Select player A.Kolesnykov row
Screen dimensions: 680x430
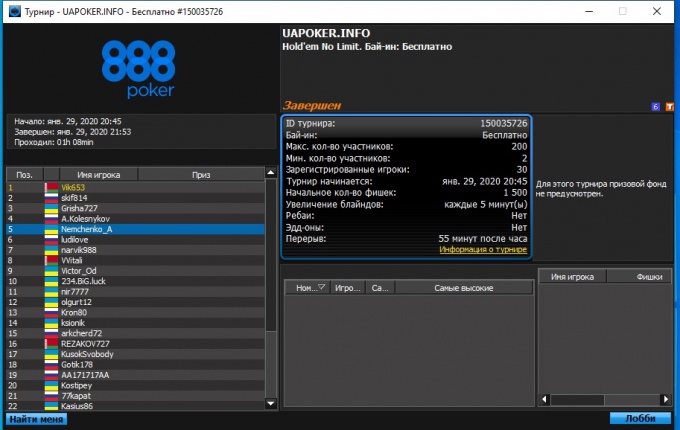pyautogui.click(x=136, y=219)
